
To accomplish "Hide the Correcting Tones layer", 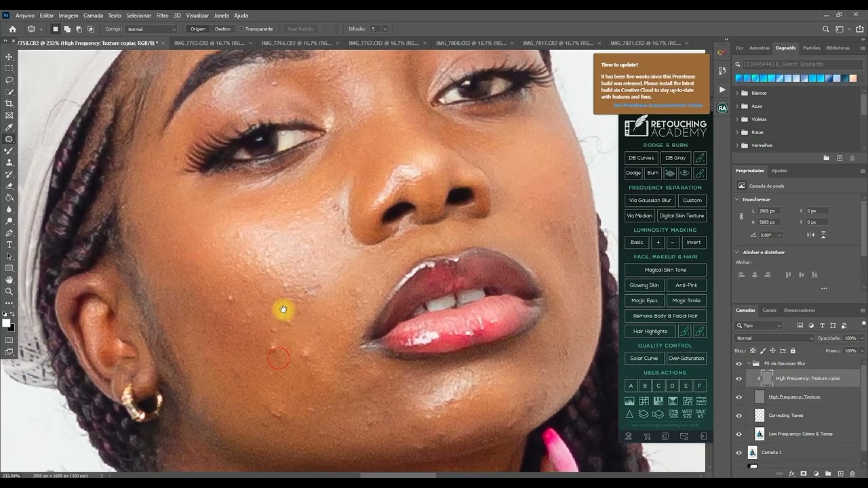I will pos(738,415).
